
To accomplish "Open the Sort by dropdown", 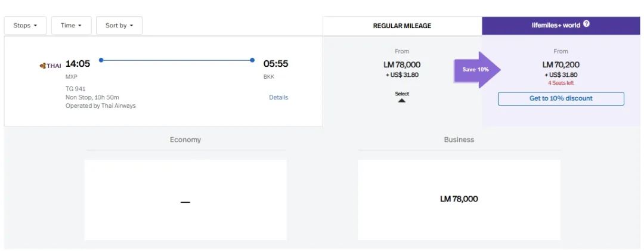I will click(x=119, y=26).
